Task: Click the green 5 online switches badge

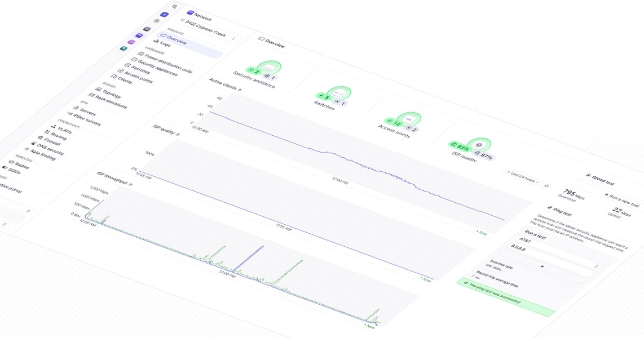Action: (x=324, y=97)
